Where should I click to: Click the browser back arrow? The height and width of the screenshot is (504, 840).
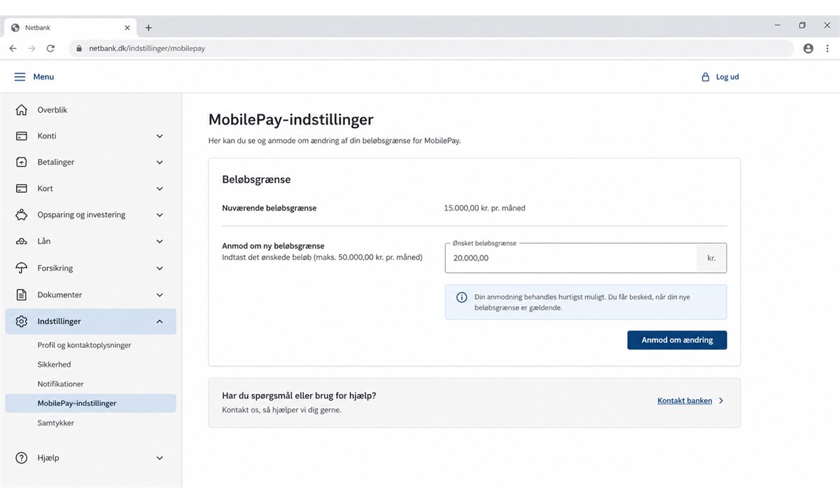[x=13, y=48]
